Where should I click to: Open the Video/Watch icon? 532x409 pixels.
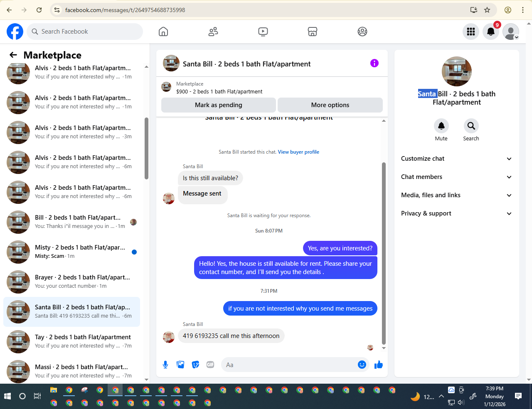click(263, 32)
